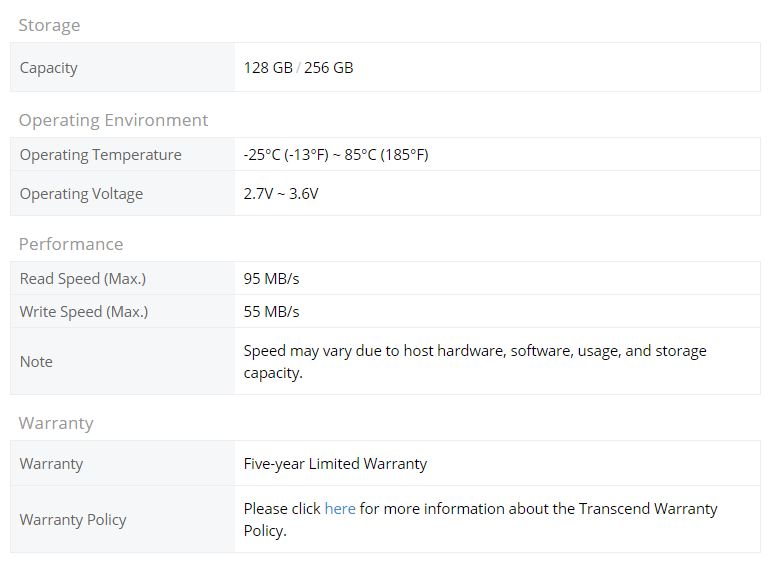The height and width of the screenshot is (565, 781).
Task: Click the Read Speed (Max.) label
Action: coord(83,279)
